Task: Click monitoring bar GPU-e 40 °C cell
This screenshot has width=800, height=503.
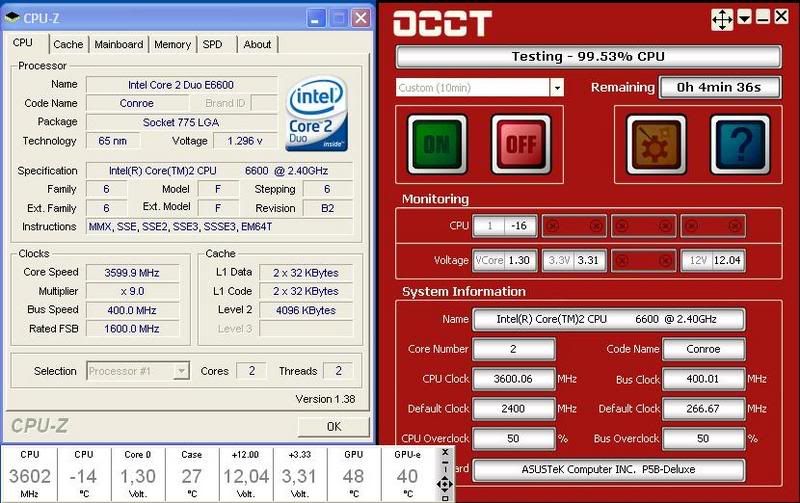Action: point(407,474)
